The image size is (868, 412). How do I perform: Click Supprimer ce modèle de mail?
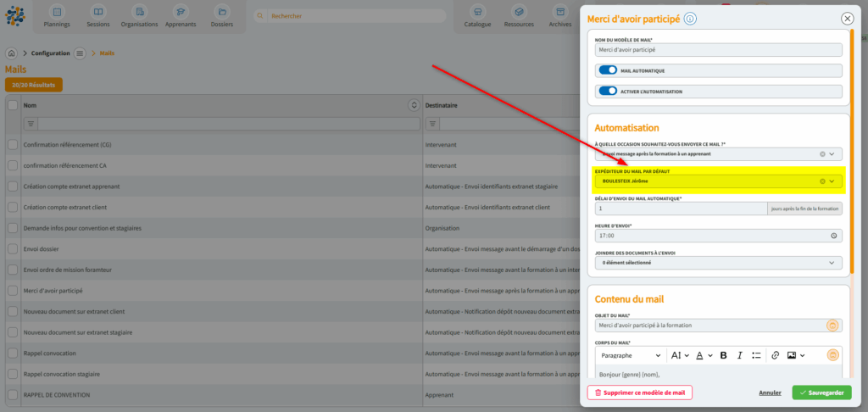tap(639, 393)
